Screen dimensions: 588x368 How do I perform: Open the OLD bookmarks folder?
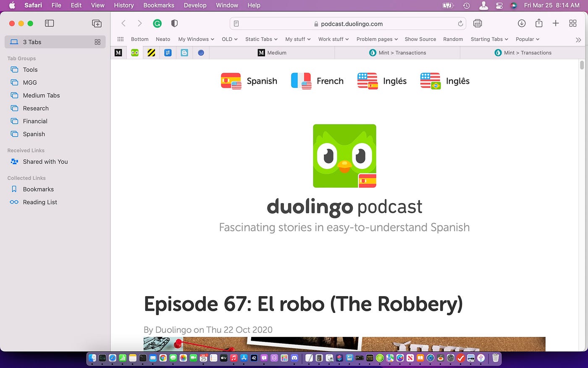230,39
